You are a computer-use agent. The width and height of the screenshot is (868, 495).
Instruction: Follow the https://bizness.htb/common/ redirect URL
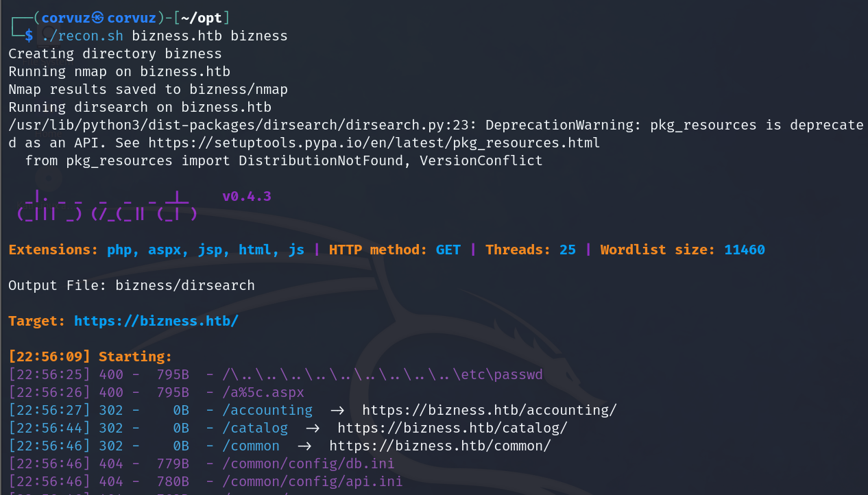[x=440, y=446]
